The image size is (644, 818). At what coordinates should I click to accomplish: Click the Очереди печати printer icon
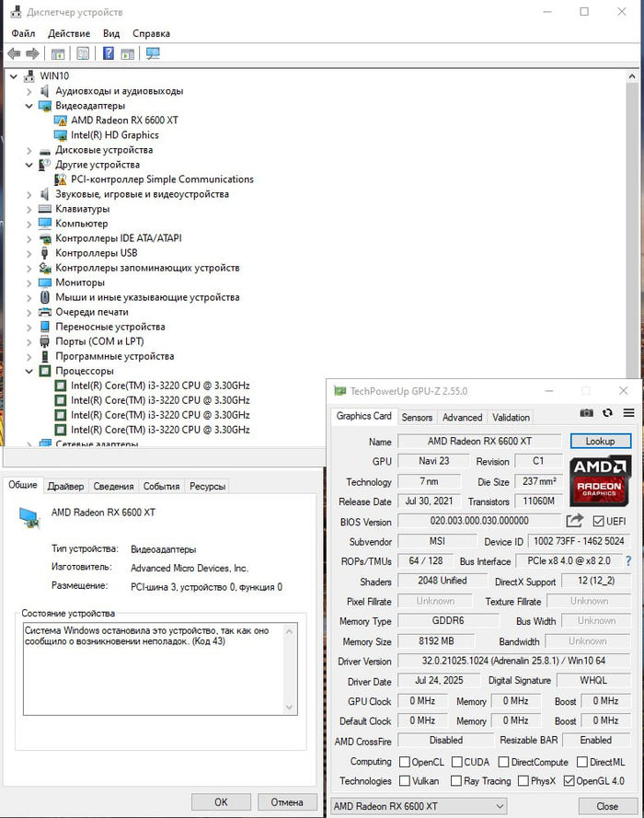45,312
